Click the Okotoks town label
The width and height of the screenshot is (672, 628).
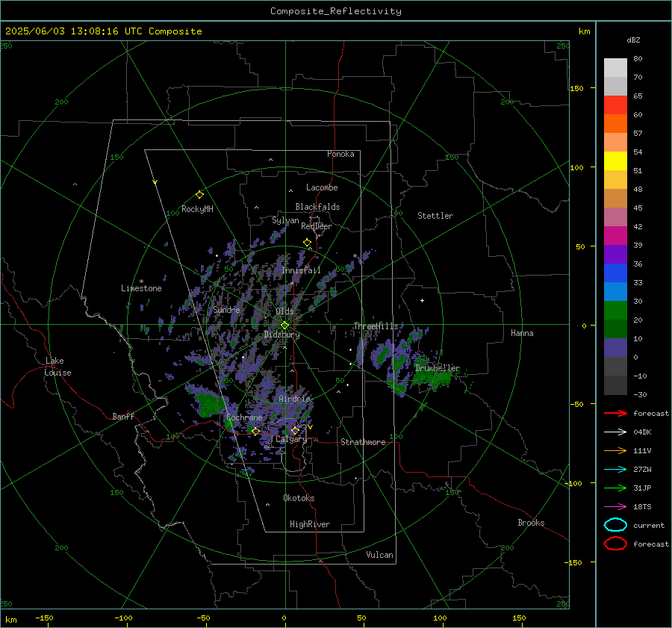(x=299, y=498)
